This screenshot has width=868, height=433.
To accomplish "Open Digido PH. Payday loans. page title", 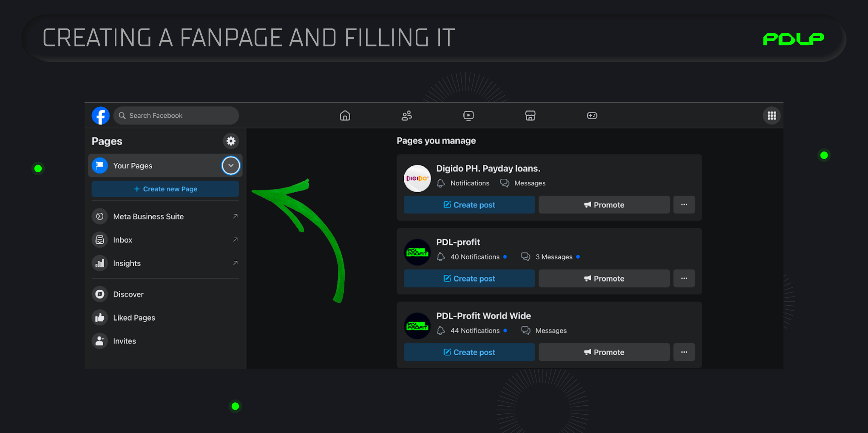I will [x=488, y=168].
